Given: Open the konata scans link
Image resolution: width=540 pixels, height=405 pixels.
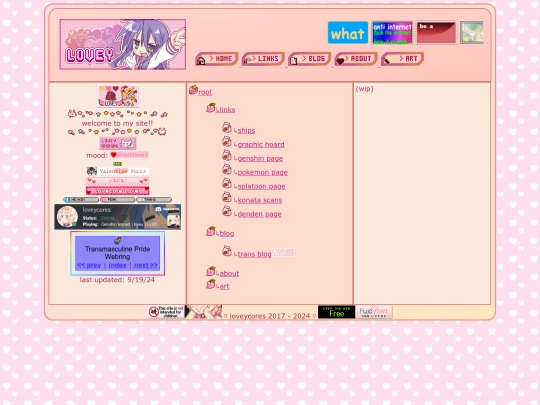Looking at the screenshot, I should point(260,200).
